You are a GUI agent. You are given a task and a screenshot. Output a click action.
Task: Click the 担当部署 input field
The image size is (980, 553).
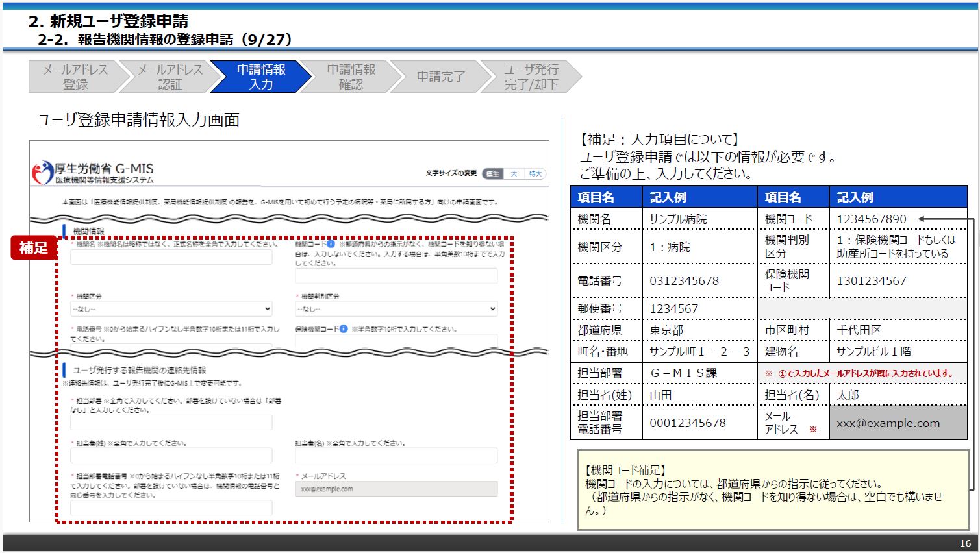(171, 423)
